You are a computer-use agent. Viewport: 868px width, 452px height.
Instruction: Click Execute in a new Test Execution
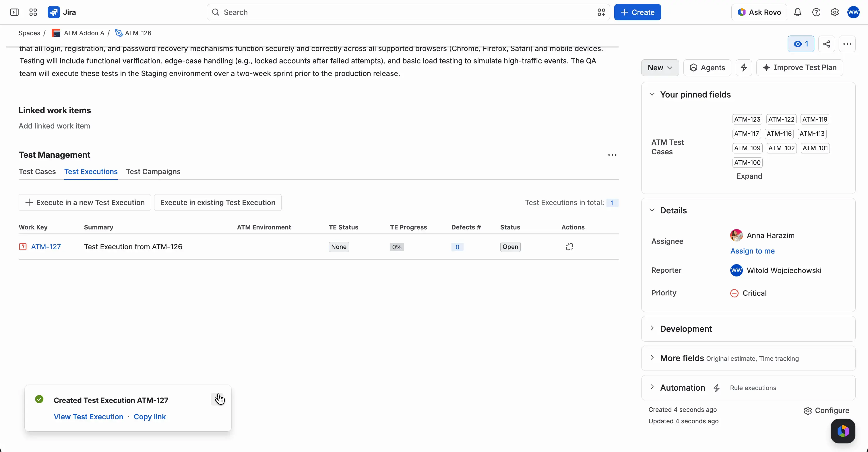tap(85, 202)
